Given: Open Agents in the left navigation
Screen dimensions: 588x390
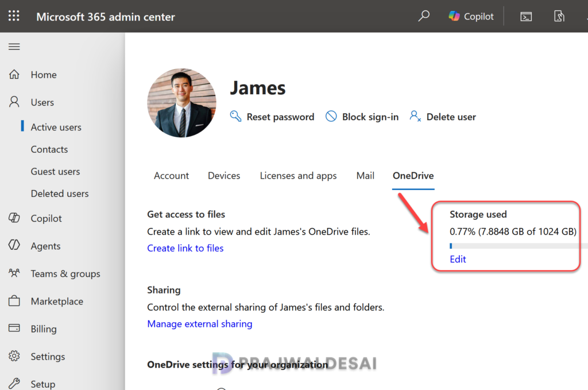Looking at the screenshot, I should pos(45,246).
